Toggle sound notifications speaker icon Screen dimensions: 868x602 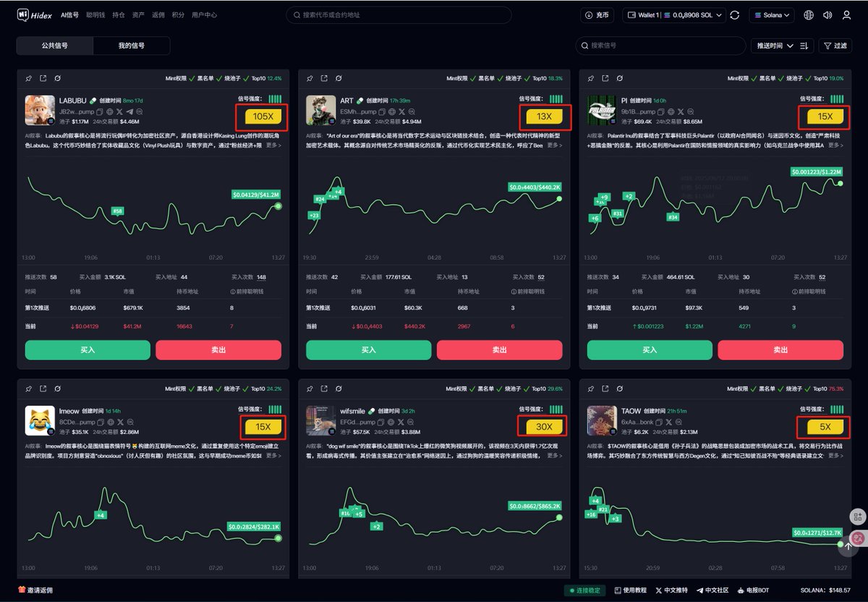(x=827, y=14)
